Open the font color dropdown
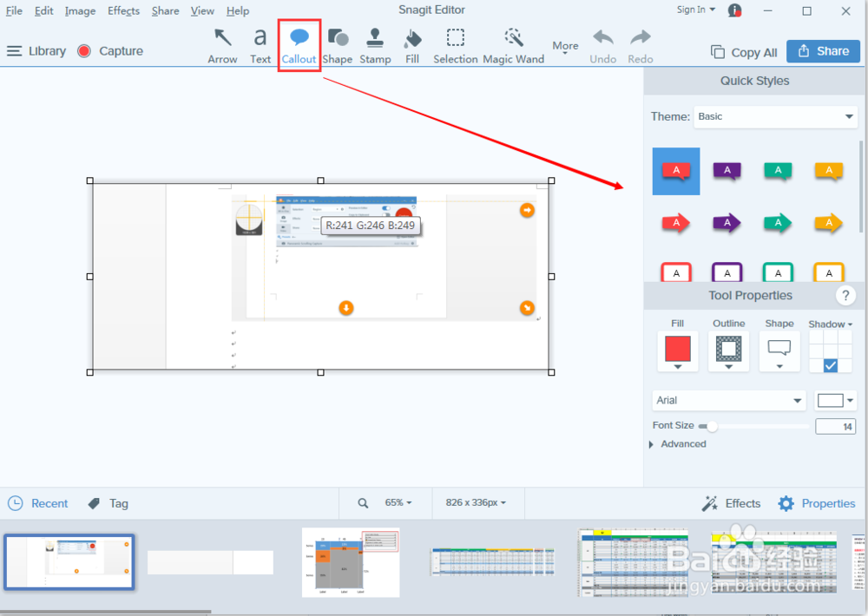868x616 pixels. coord(850,400)
